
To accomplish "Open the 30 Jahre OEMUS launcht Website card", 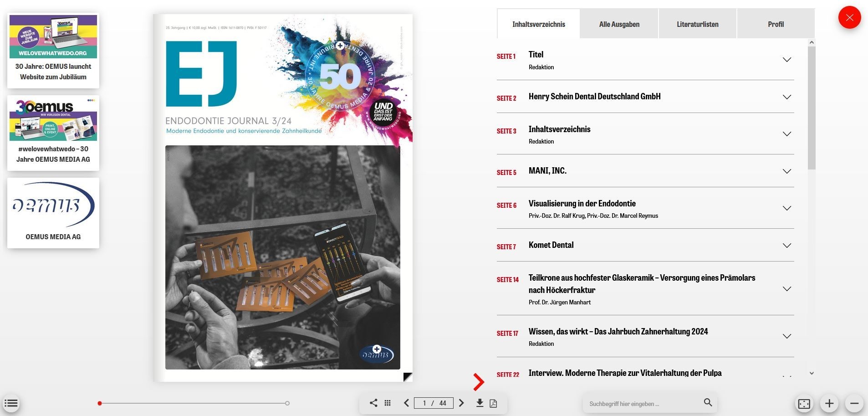I will 53,51.
